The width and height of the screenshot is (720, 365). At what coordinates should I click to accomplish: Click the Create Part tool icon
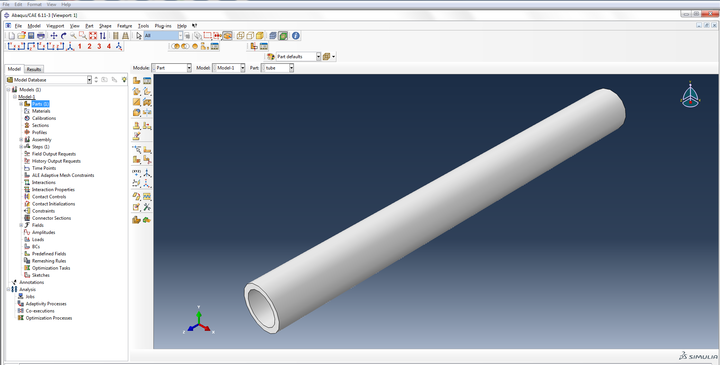click(x=136, y=81)
